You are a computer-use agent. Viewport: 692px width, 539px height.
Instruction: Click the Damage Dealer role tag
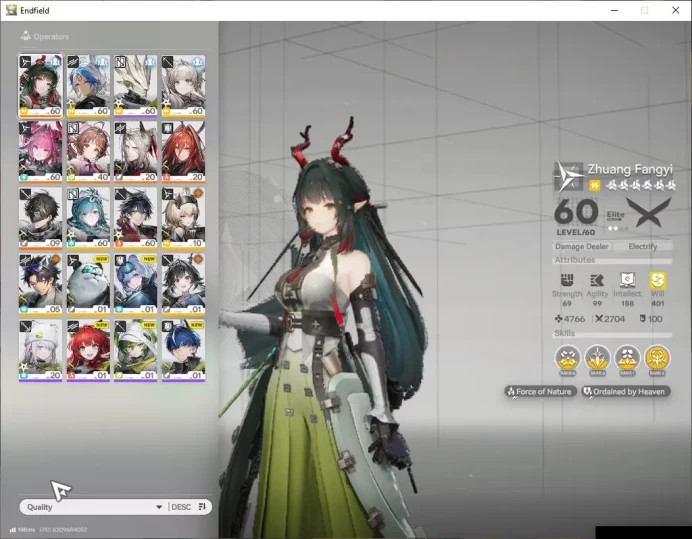click(582, 246)
